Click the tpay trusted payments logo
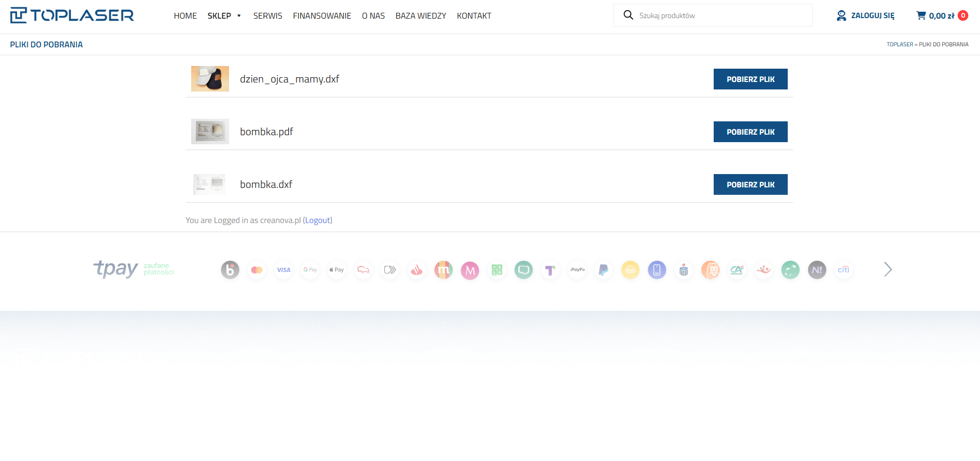The image size is (980, 461). [133, 269]
